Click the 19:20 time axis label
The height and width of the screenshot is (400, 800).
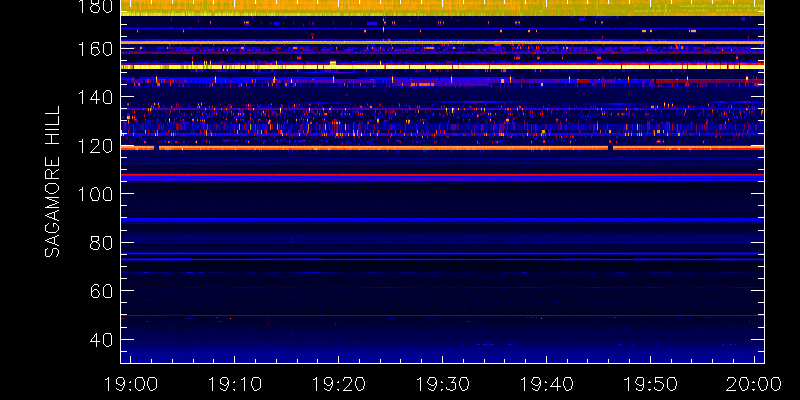point(339,384)
